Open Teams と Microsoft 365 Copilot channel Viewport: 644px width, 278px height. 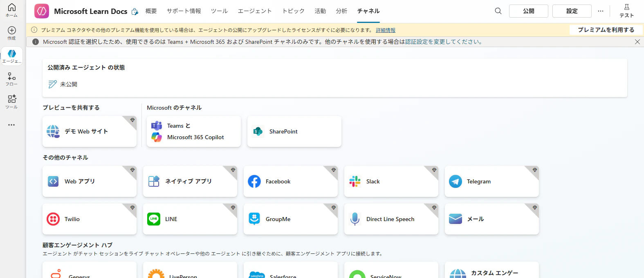coord(194,131)
